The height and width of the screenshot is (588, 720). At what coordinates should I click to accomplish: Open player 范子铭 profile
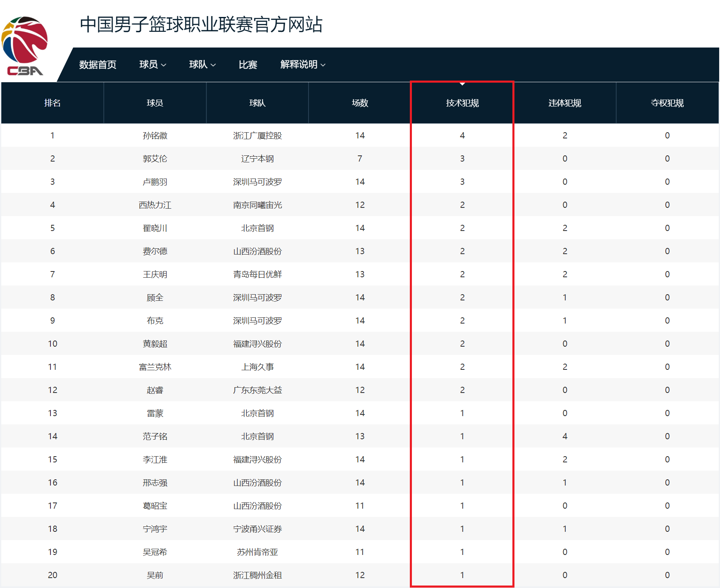click(155, 436)
